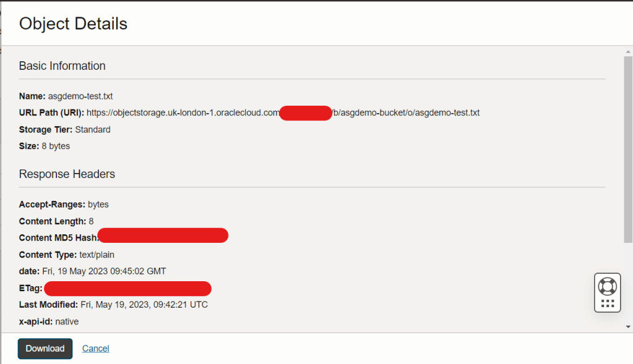Click the x-api-id native value
Image resolution: width=633 pixels, height=364 pixels.
(67, 322)
